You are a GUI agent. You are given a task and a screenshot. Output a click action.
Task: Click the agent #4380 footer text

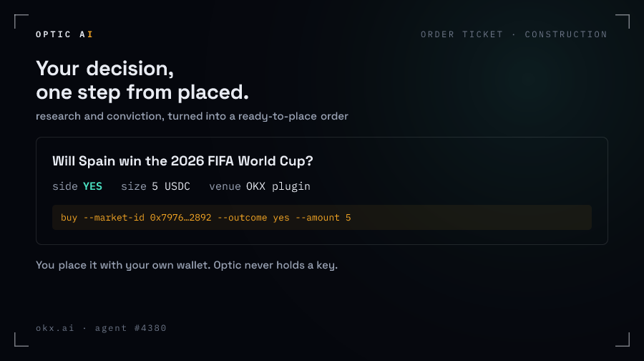pos(131,328)
